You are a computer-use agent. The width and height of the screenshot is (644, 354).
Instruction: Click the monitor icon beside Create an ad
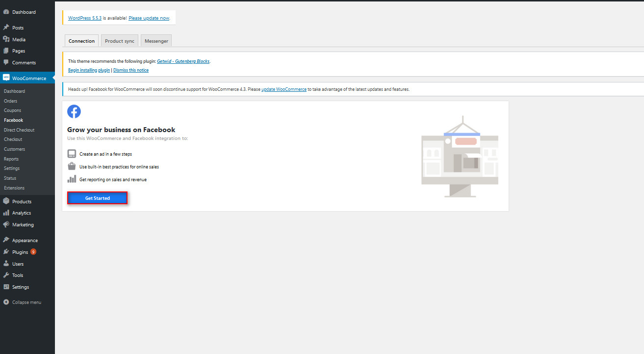72,154
